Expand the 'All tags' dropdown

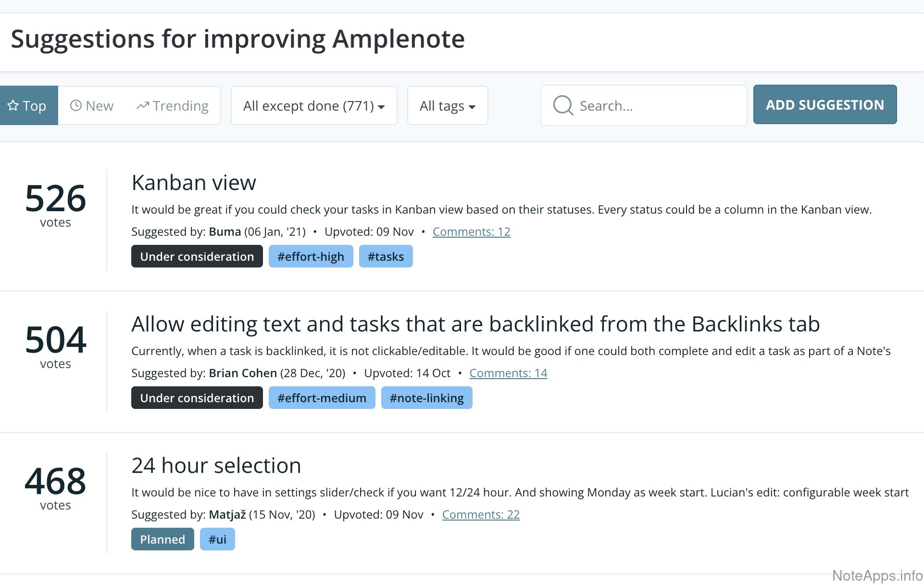tap(447, 105)
